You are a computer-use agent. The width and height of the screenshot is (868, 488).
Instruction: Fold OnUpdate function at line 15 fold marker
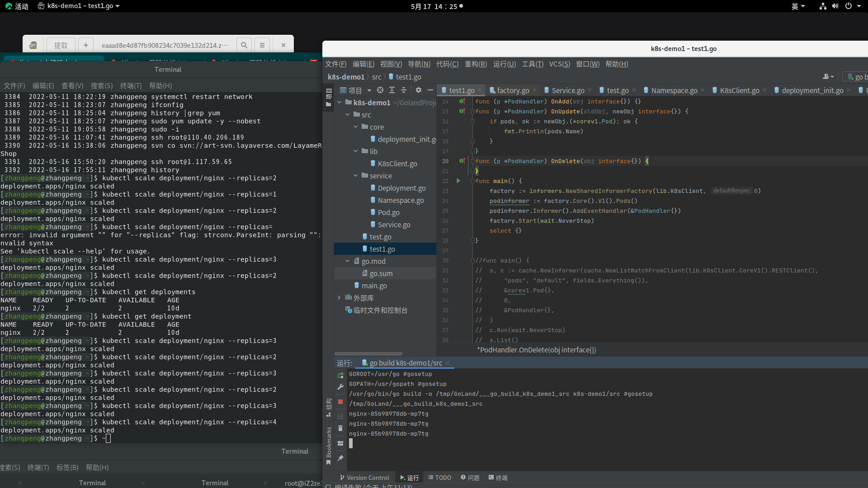coord(472,111)
